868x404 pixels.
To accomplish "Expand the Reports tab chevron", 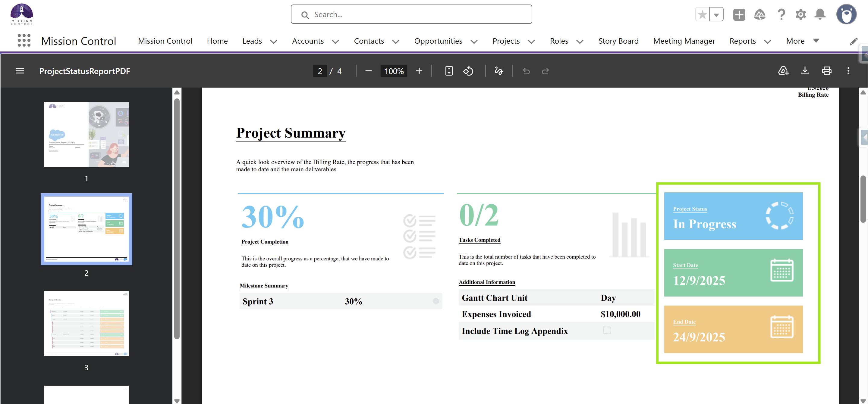I will 767,42.
